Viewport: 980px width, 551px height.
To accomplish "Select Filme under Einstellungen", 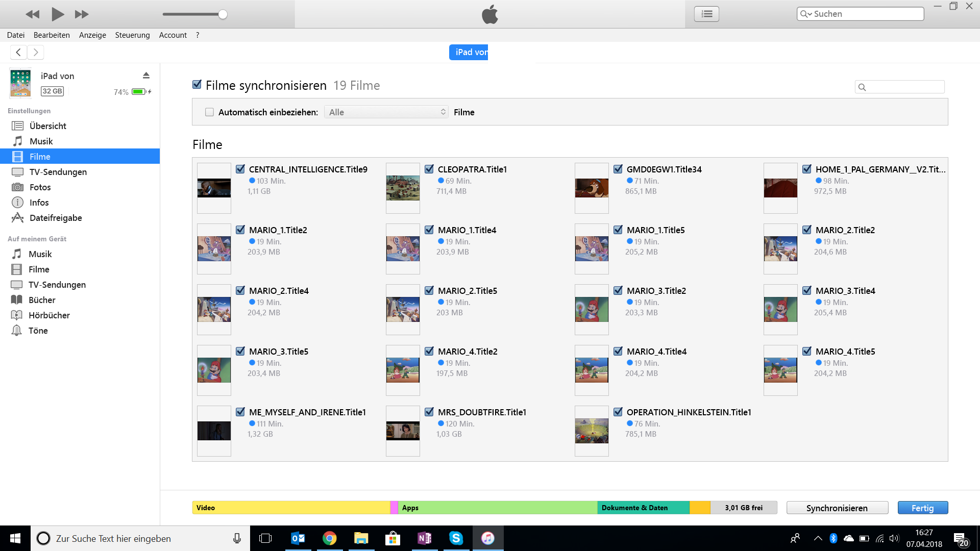I will tap(80, 157).
